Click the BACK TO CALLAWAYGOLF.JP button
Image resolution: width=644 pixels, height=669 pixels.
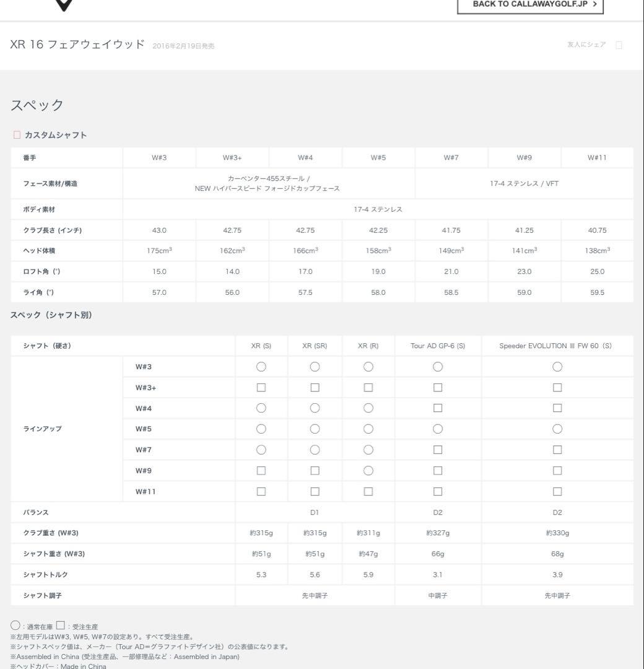[x=530, y=5]
